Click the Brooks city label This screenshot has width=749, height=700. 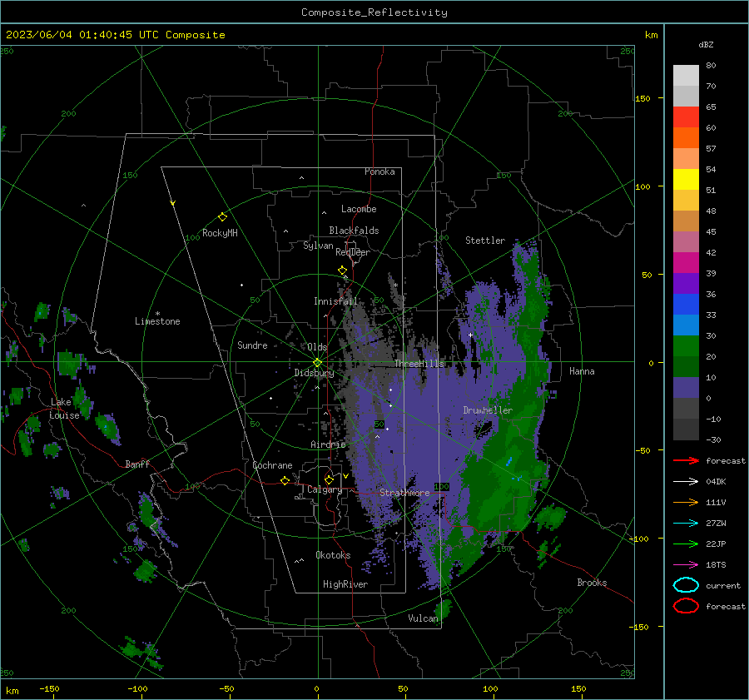[592, 583]
